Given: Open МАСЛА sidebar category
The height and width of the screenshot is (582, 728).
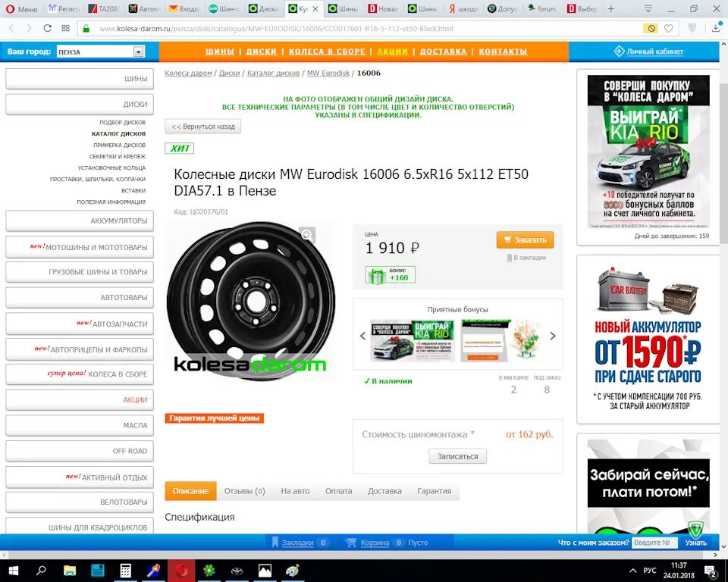Looking at the screenshot, I should point(80,425).
